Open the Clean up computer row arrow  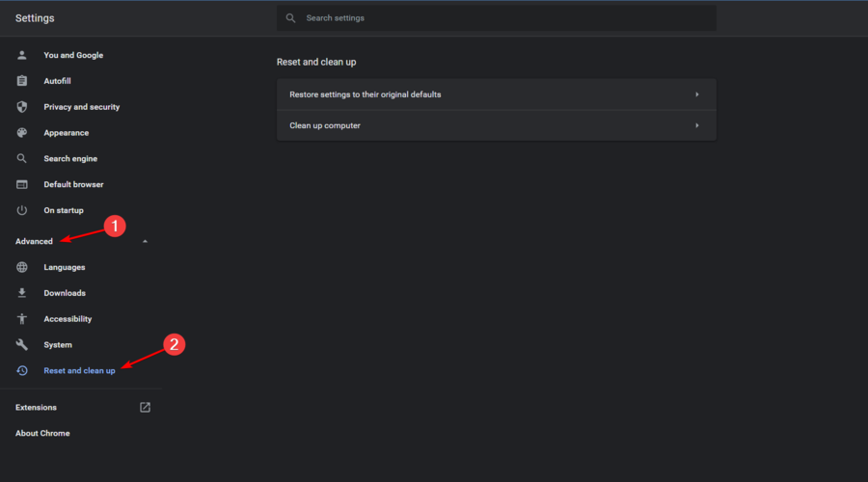coord(697,125)
